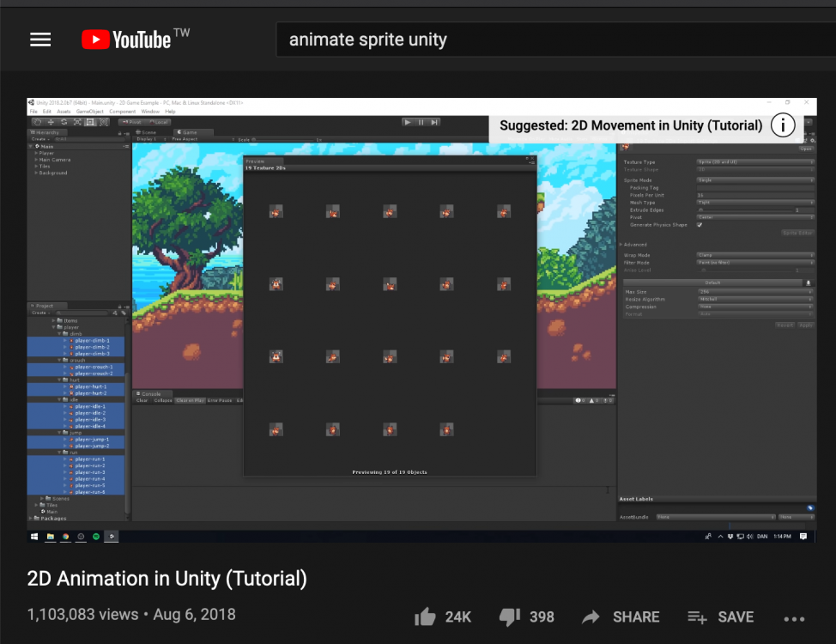Viewport: 836px width, 644px height.
Task: Open the Max Size dropdown
Action: pyautogui.click(x=755, y=292)
